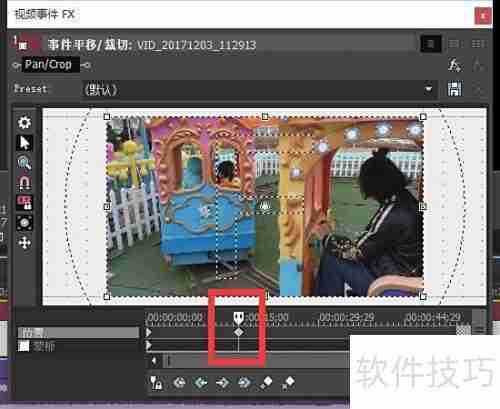Toggle Size About Center icon
The height and width of the screenshot is (409, 500).
pos(25,223)
